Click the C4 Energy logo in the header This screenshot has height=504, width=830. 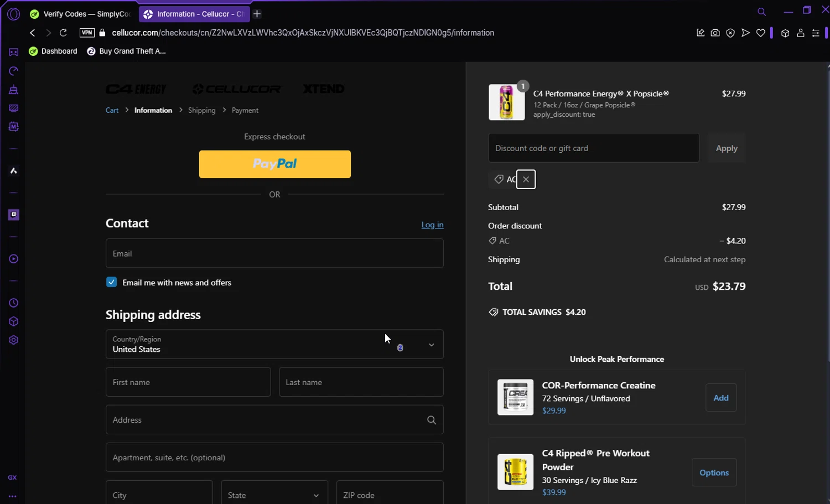[136, 89]
